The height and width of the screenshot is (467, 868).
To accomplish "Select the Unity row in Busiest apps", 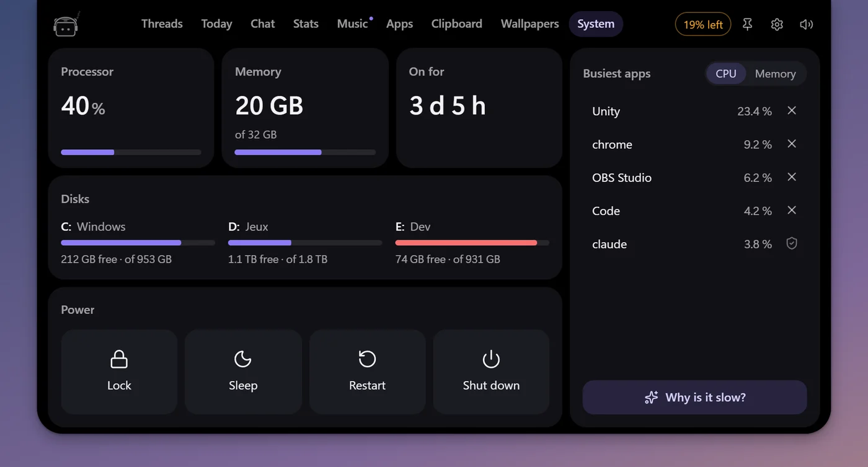I will coord(694,111).
